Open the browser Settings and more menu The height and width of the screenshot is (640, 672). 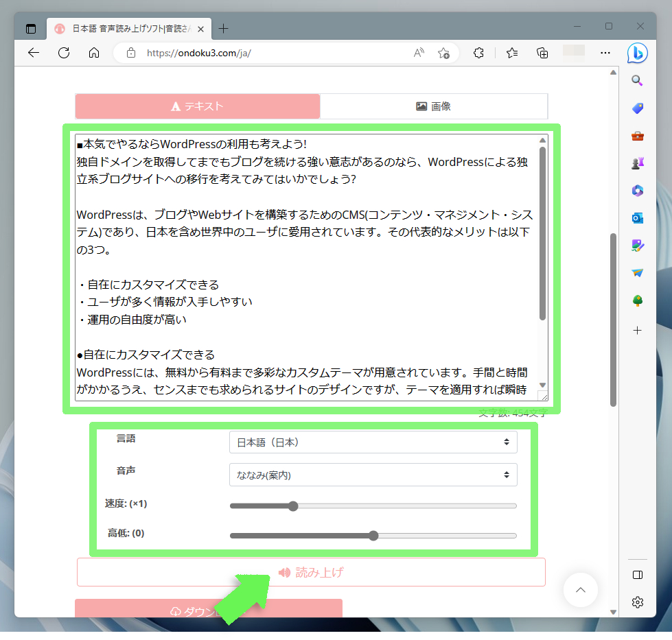pos(605,53)
